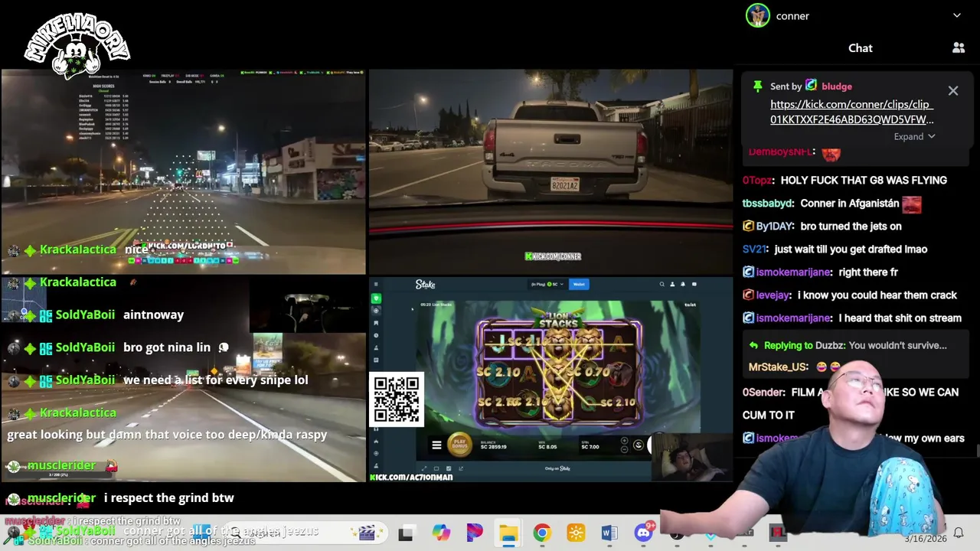Click the Stake search magnifier icon
This screenshot has width=980, height=551.
coord(661,284)
